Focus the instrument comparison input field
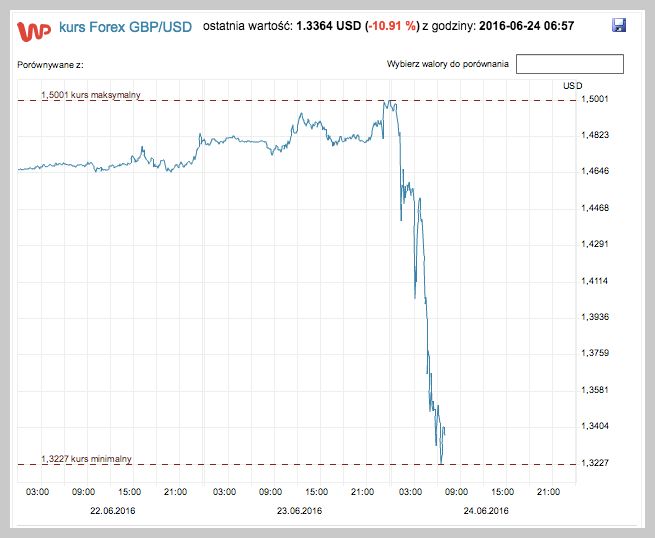The image size is (655, 538). (x=569, y=64)
